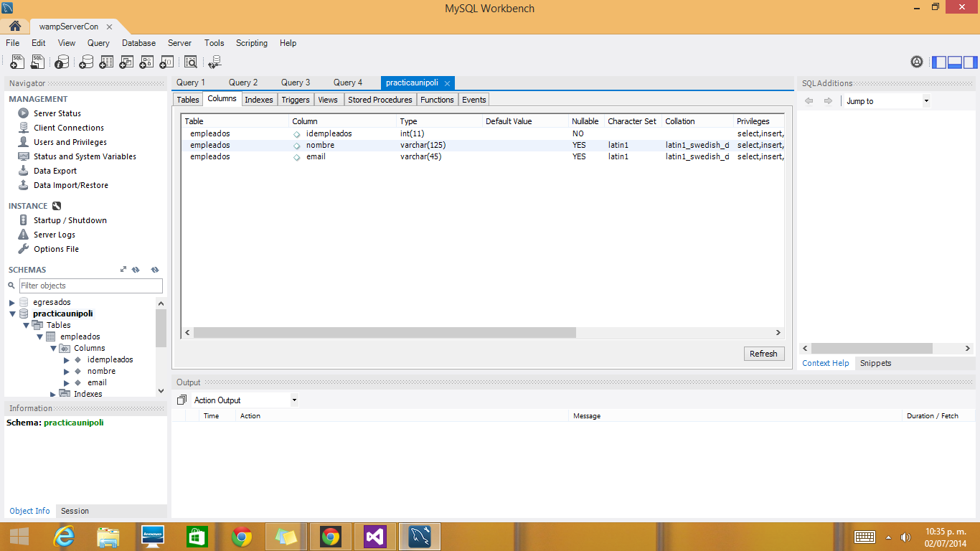Open a new SQL query tab
The height and width of the screenshot is (551, 980).
(x=17, y=62)
